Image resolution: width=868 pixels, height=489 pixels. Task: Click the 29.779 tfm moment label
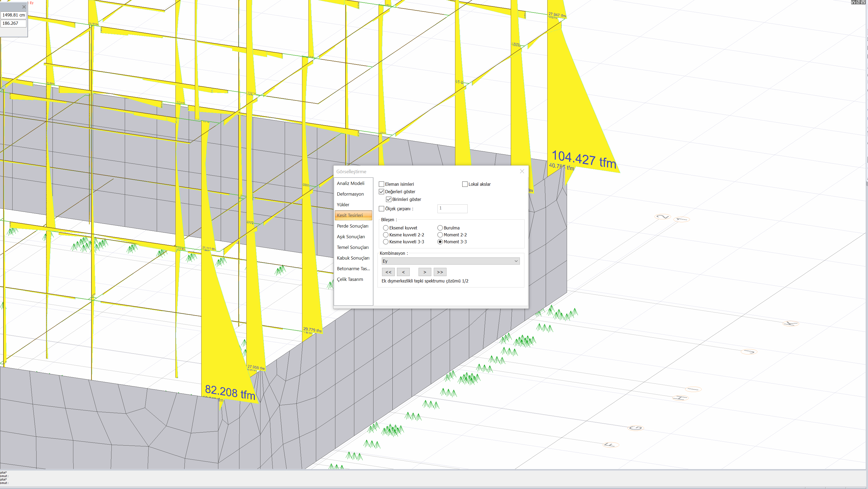point(312,330)
